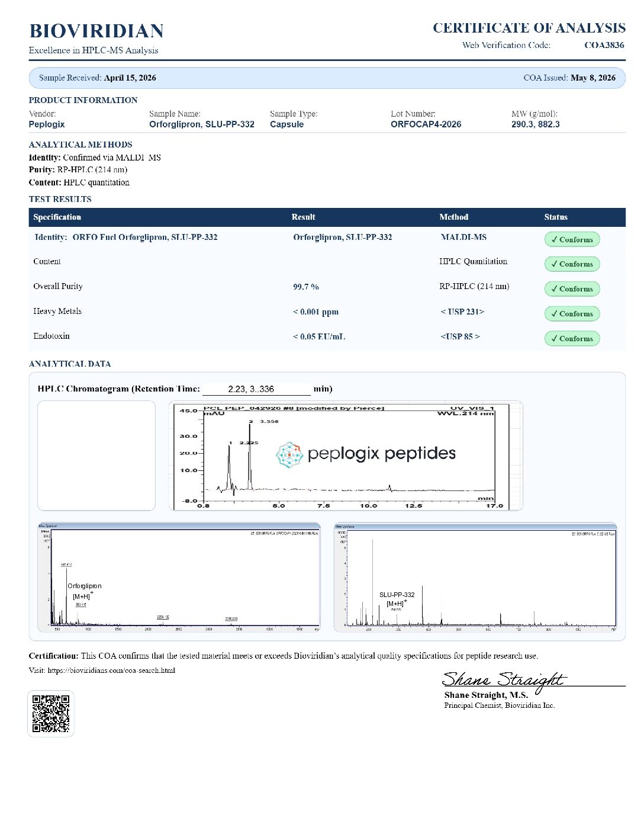Click the Result column header
The image size is (644, 834).
(304, 217)
